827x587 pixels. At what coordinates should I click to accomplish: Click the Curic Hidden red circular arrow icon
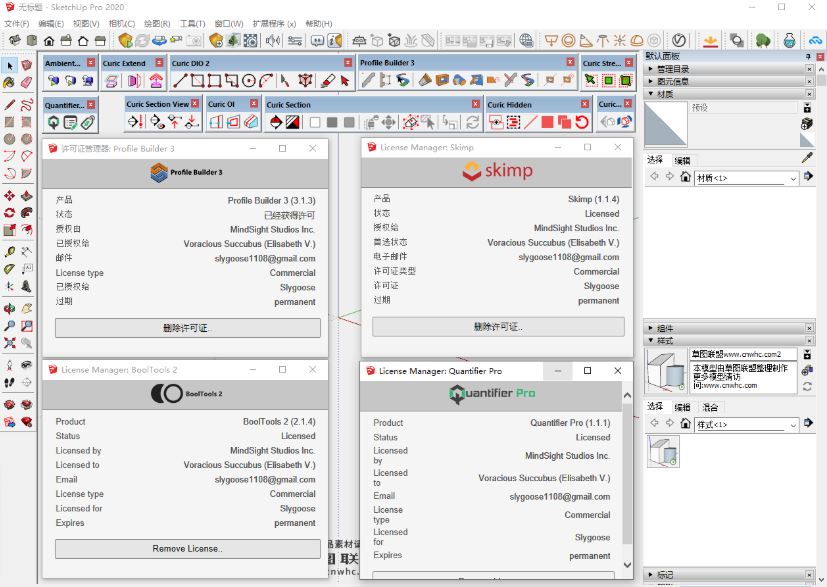point(582,122)
